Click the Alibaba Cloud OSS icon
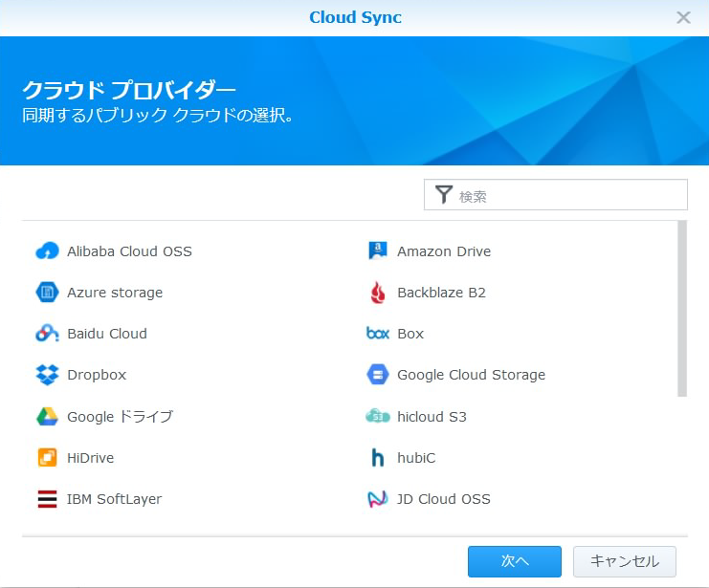Viewport: 709px width, 588px height. (47, 251)
